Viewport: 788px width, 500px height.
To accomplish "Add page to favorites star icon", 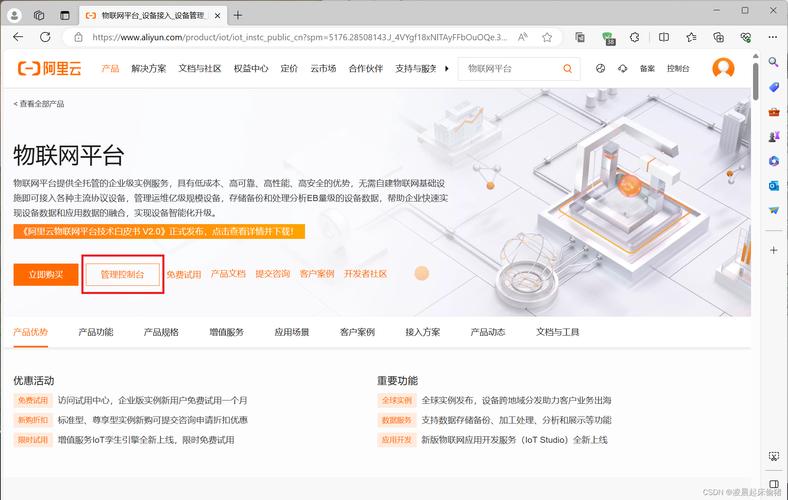I will click(x=547, y=37).
